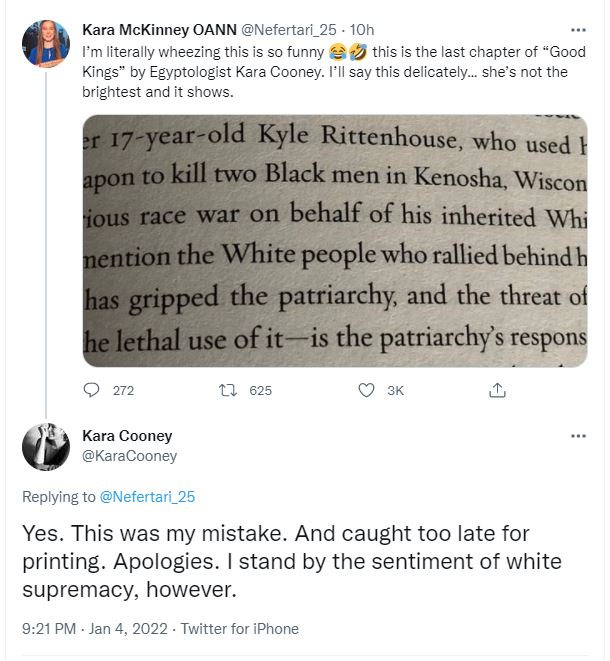Follow the @Nefertari_25 replying-to mention
This screenshot has height=661, width=610.
[147, 497]
